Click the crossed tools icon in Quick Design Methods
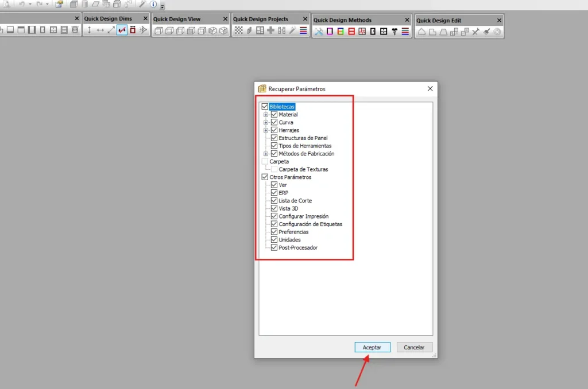The image size is (588, 389). tap(319, 32)
